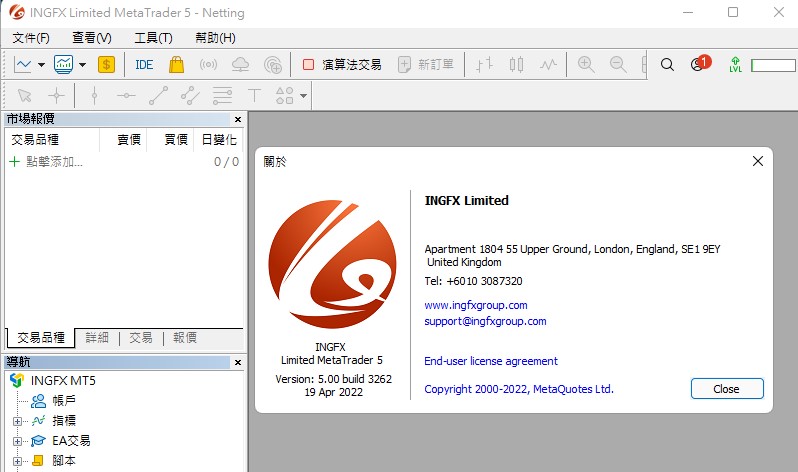Open the search magnifier icon
Viewport: 798px width, 472px height.
coord(667,65)
